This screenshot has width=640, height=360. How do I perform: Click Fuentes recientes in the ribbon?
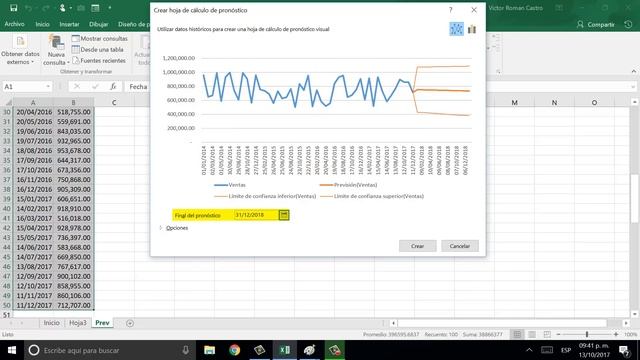[x=99, y=60]
